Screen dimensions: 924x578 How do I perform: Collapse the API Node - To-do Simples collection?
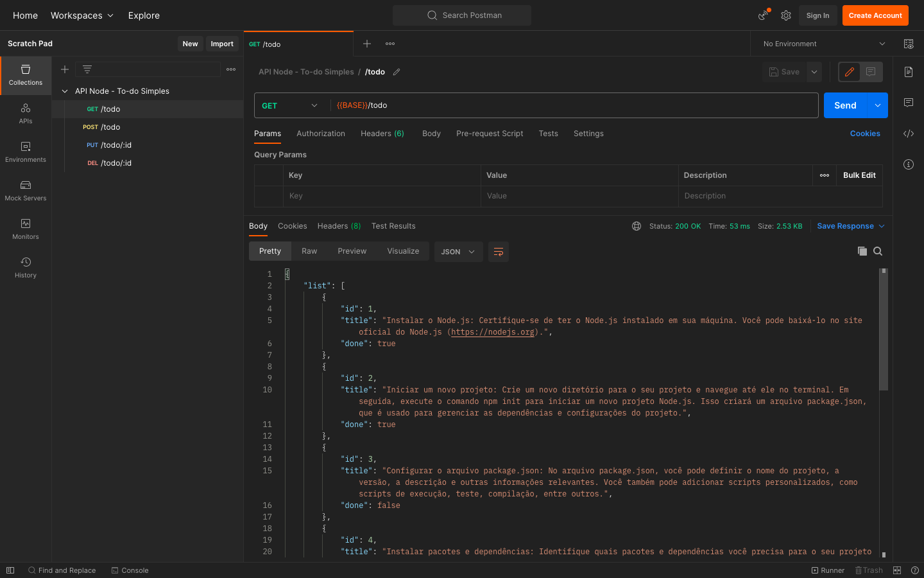[x=65, y=91]
